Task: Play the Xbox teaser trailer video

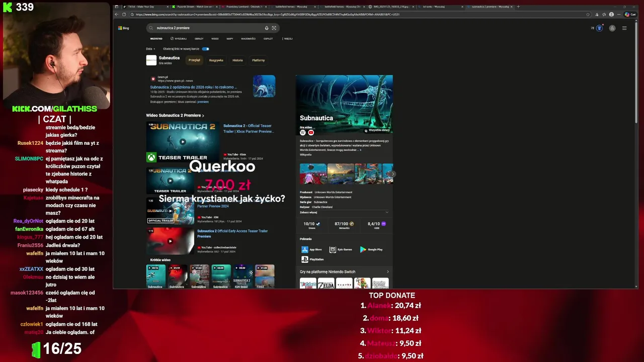Action: coord(183,142)
